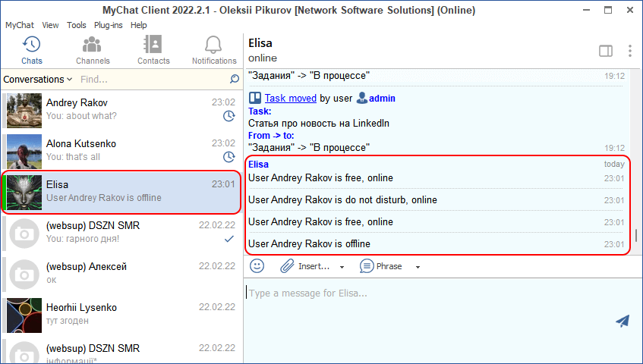Show the Notifications panel

(x=214, y=50)
